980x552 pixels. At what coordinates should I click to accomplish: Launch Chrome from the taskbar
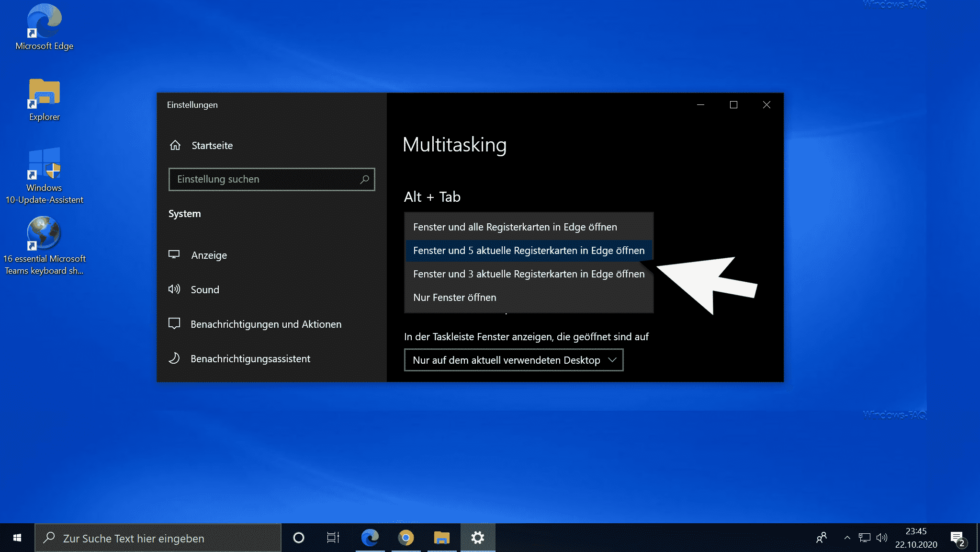tap(406, 538)
